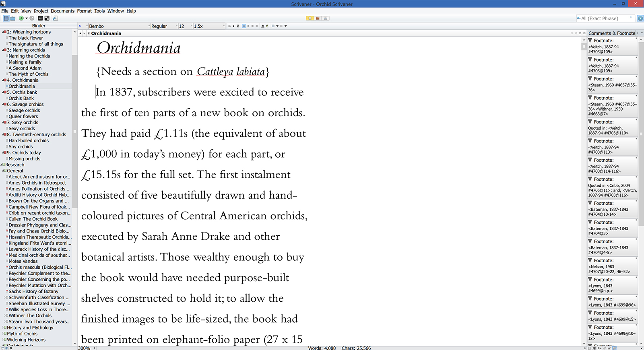This screenshot has height=350, width=644.
Task: Select 'The Myth of Orchis' in Binder
Action: 29,74
